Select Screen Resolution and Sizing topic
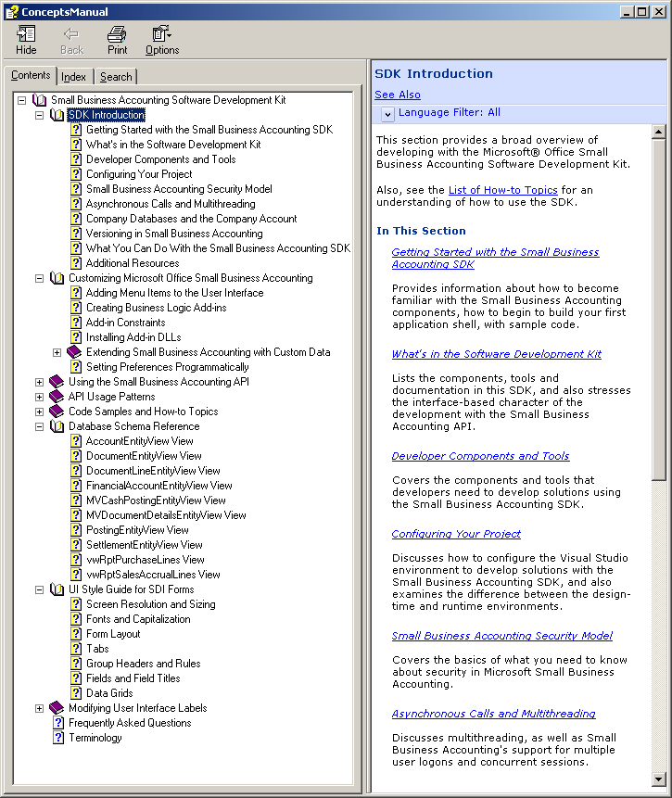672x798 pixels. 151,604
